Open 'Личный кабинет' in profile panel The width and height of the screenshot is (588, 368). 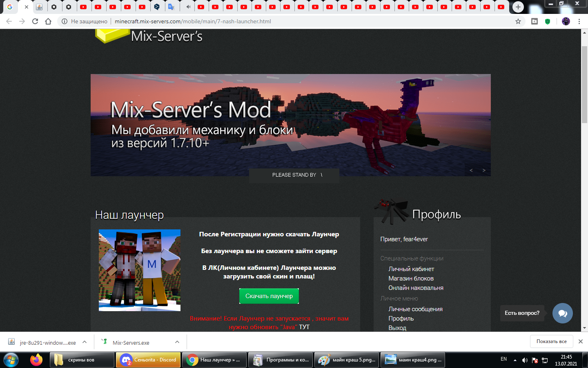click(x=411, y=269)
